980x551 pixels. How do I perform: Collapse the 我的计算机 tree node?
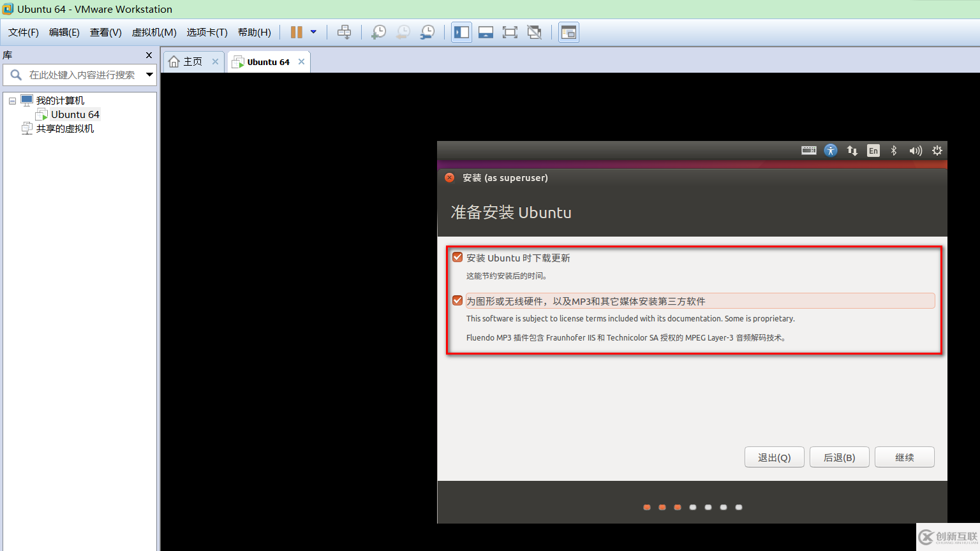12,101
